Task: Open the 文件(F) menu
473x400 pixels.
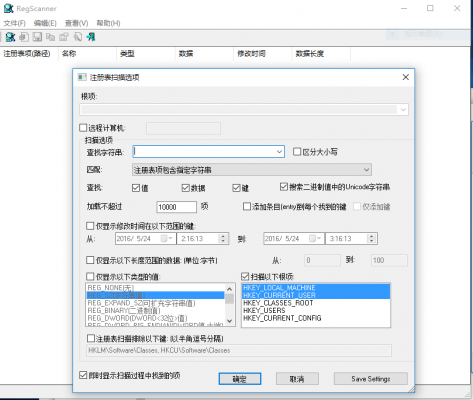Action: coord(15,23)
